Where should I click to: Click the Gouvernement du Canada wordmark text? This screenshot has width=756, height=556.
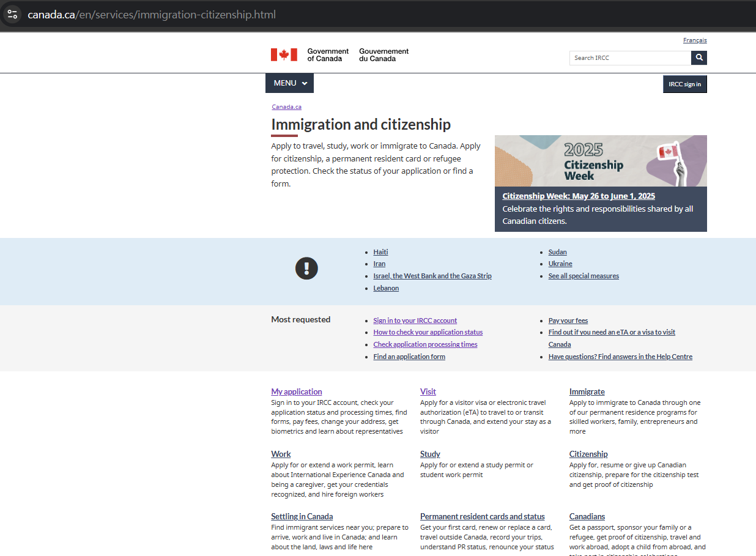pos(384,55)
